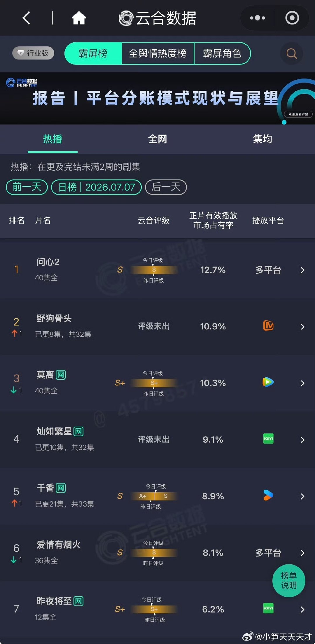Tap iQIYI icon for 灿如繁星
The width and height of the screenshot is (315, 644).
pyautogui.click(x=268, y=439)
